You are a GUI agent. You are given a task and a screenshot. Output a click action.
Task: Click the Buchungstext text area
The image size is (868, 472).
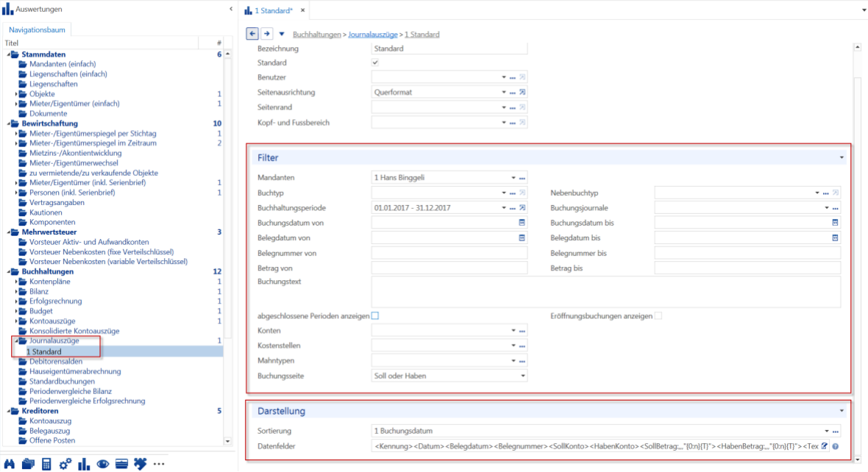(605, 291)
